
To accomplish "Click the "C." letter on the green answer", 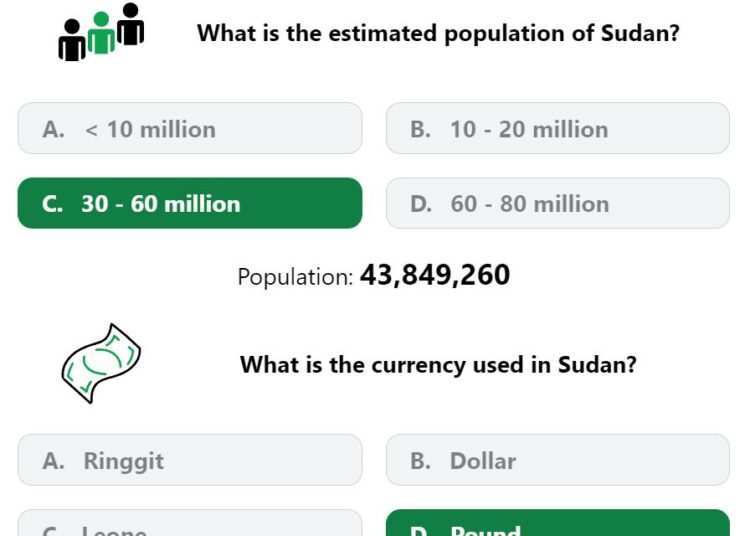I will pyautogui.click(x=52, y=204).
